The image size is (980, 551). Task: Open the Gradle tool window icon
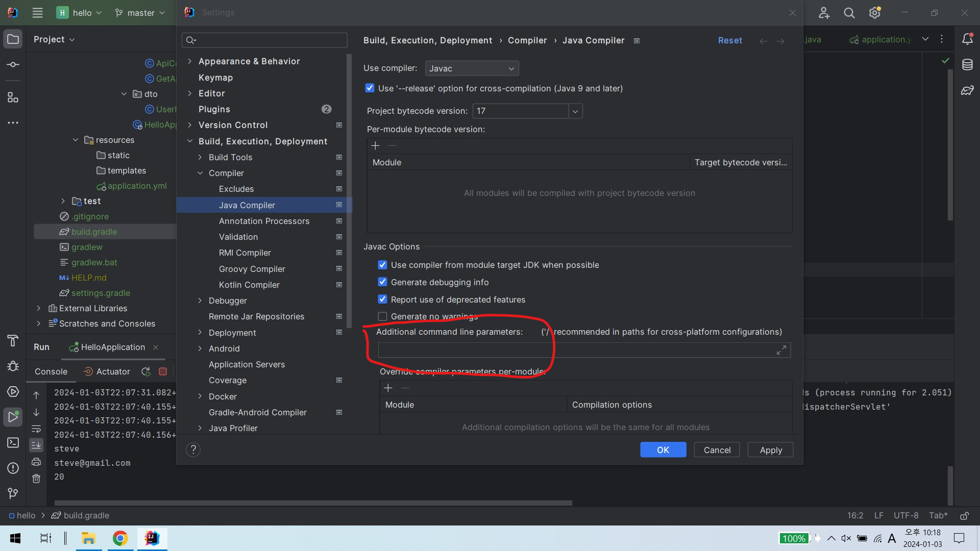pos(967,91)
